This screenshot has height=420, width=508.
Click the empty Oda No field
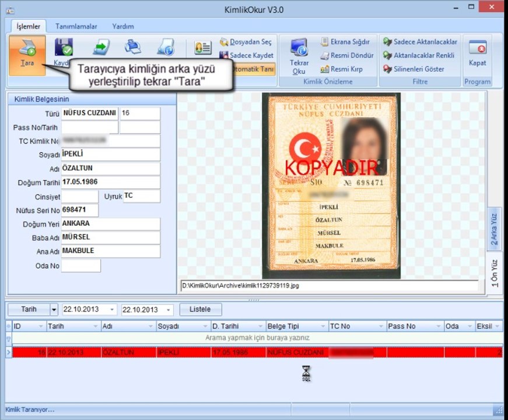click(81, 265)
